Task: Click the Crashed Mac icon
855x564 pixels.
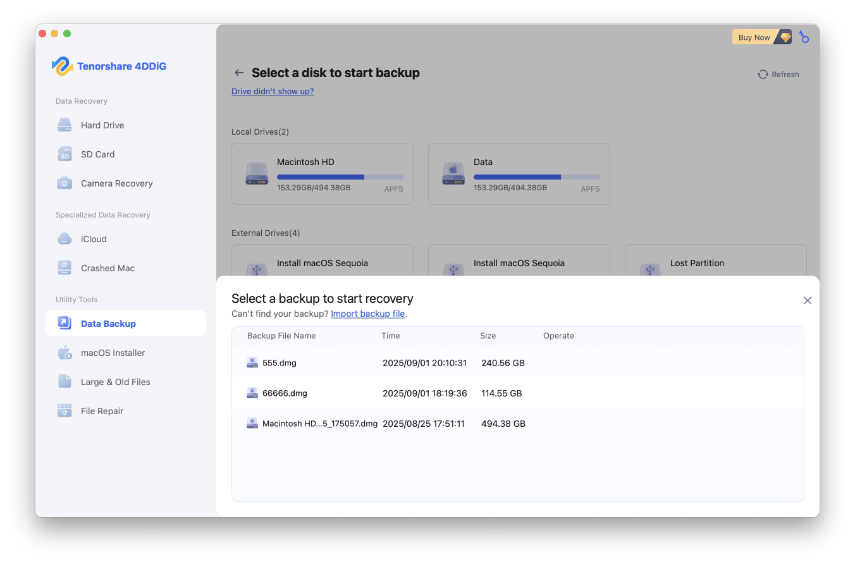Action: (x=64, y=268)
